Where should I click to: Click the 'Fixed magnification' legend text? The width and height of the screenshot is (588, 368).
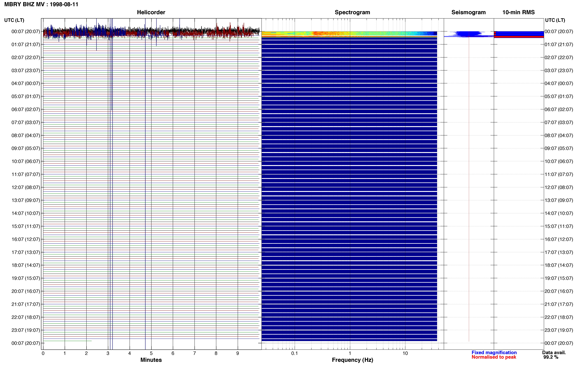(x=494, y=352)
